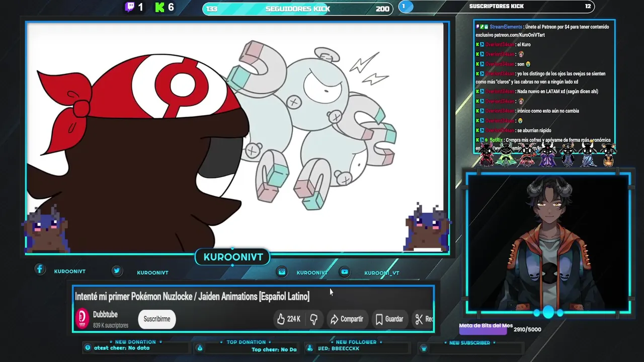644x362 pixels.
Task: Click chat message 'se aburrían rápido'
Action: [x=513, y=130]
